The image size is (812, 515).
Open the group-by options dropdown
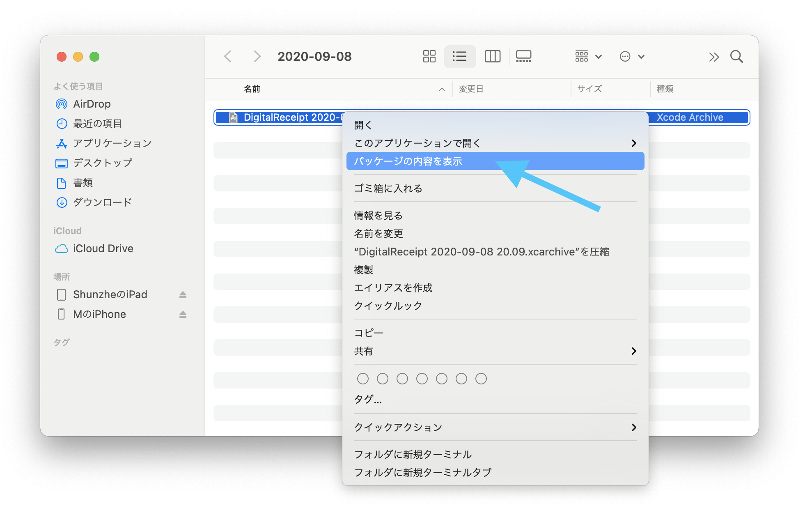point(588,56)
